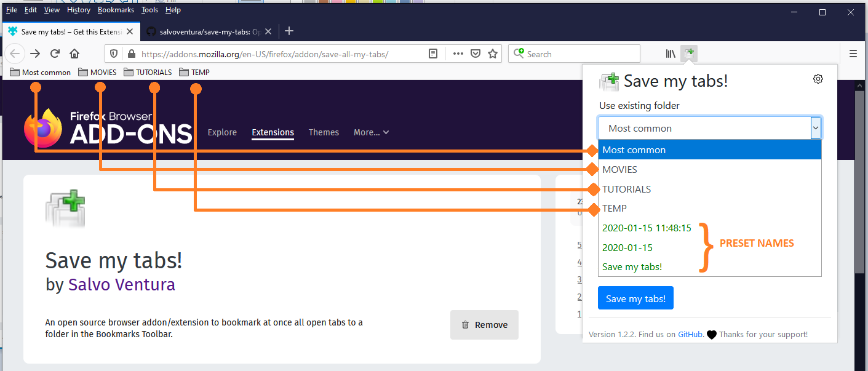Open the Bookmarks menu

(116, 10)
